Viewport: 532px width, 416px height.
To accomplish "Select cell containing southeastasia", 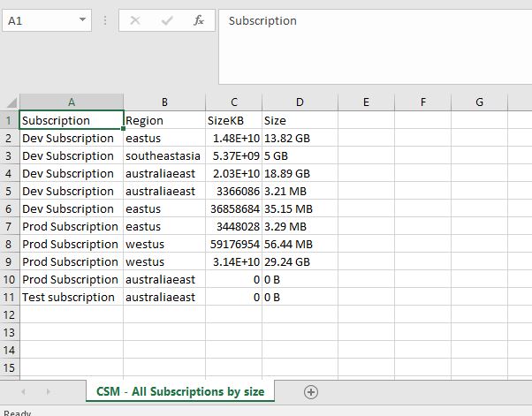I will (x=164, y=156).
